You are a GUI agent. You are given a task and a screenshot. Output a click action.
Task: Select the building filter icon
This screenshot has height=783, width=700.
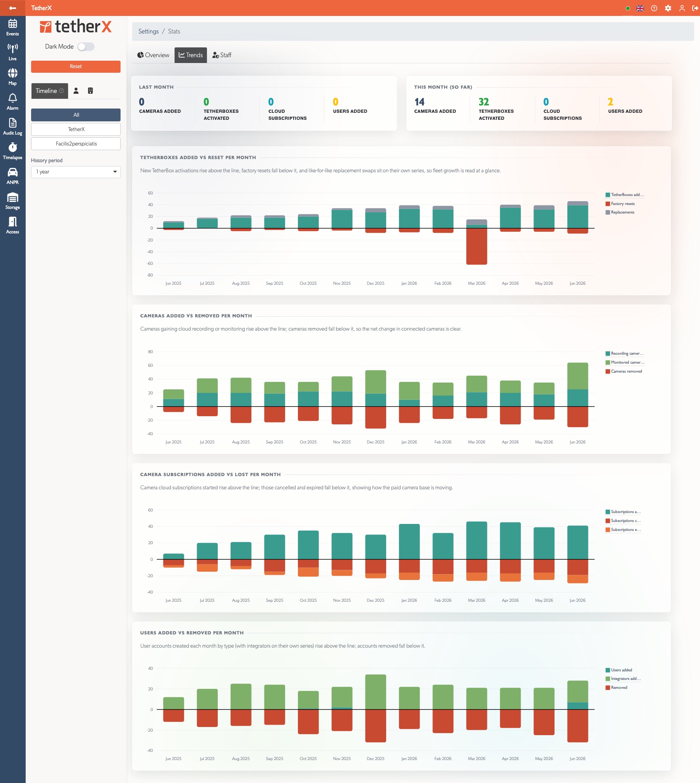(x=90, y=91)
